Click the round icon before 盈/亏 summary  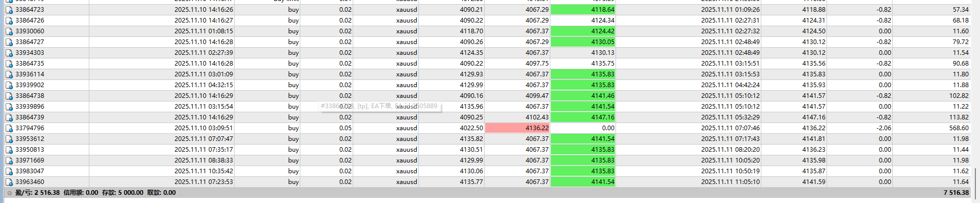(9, 193)
